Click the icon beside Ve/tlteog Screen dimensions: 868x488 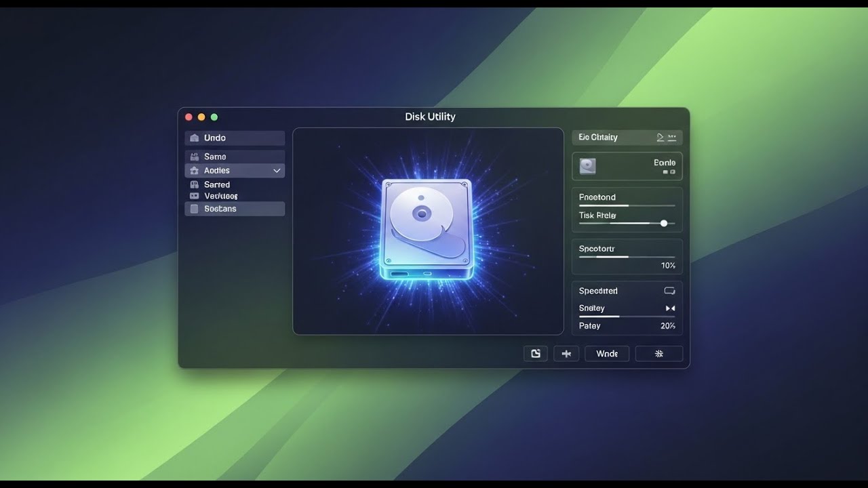195,196
